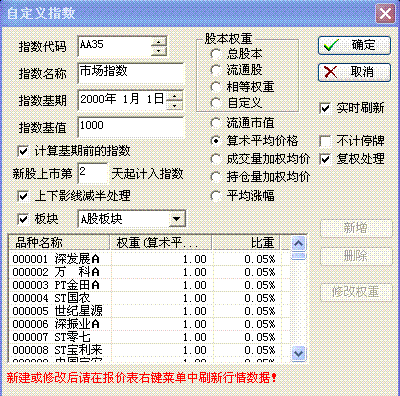Viewport: 400px width, 396px height.
Task: Click the 确定 confirm button
Action: pyautogui.click(x=354, y=46)
